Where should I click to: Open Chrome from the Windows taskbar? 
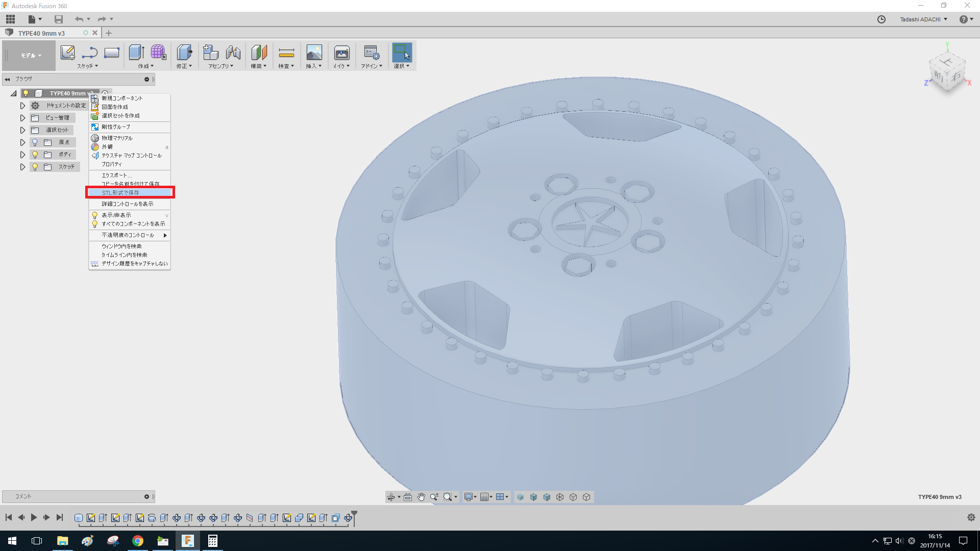[138, 541]
